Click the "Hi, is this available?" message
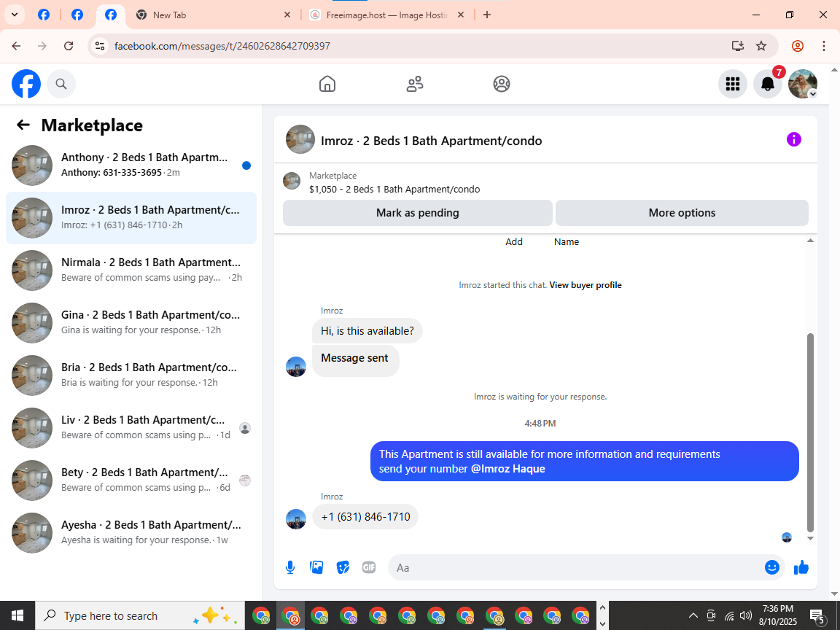 [367, 331]
